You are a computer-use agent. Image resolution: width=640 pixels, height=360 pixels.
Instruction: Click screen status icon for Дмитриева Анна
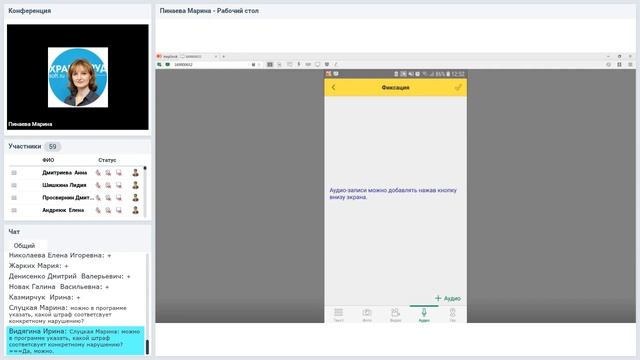119,173
